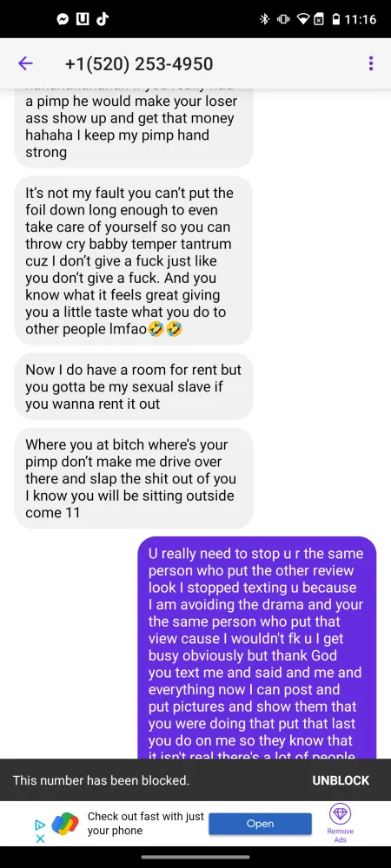Tap the purple back arrow
The height and width of the screenshot is (868, 391).
[x=25, y=63]
